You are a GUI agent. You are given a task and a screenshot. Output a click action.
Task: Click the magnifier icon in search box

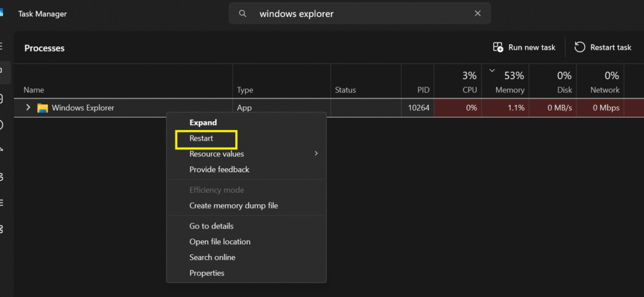click(243, 14)
